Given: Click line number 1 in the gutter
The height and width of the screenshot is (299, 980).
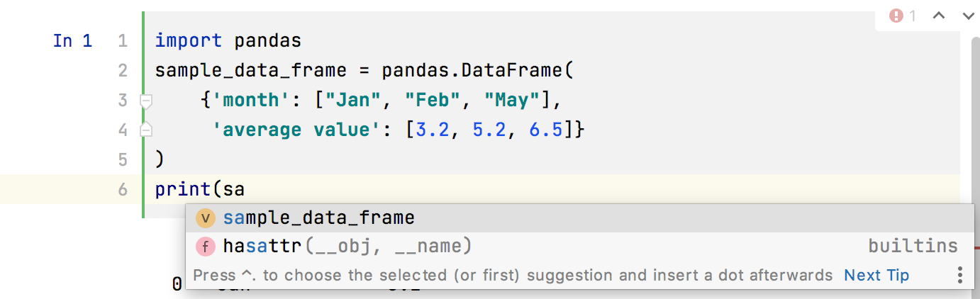Looking at the screenshot, I should 123,41.
